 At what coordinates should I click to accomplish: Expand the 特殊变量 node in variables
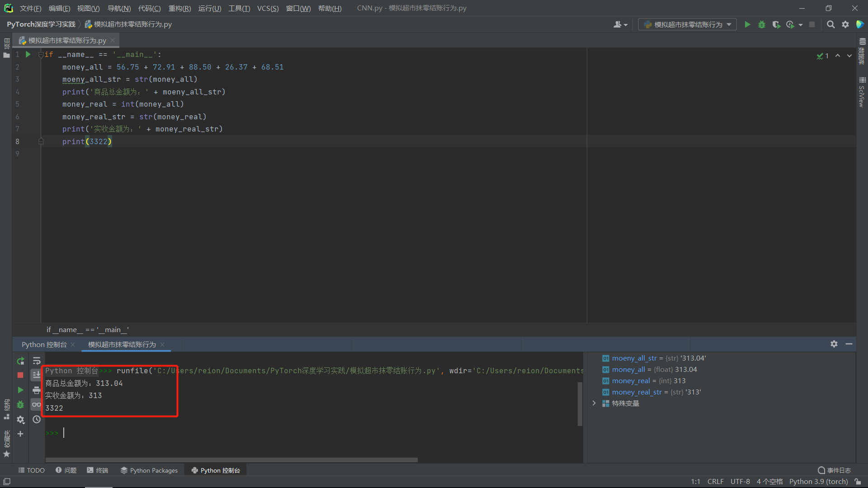(594, 403)
